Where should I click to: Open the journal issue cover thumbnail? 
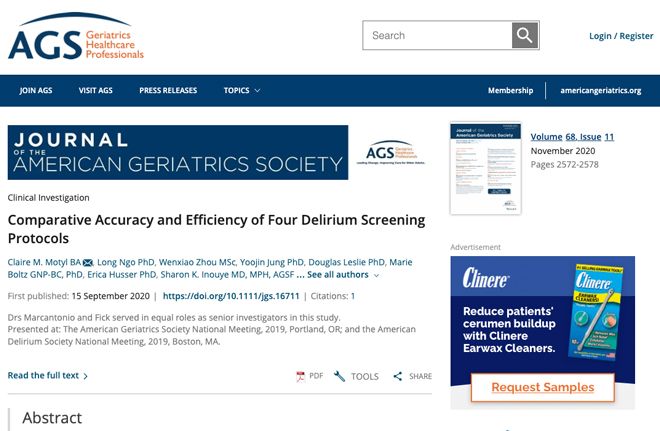click(485, 168)
